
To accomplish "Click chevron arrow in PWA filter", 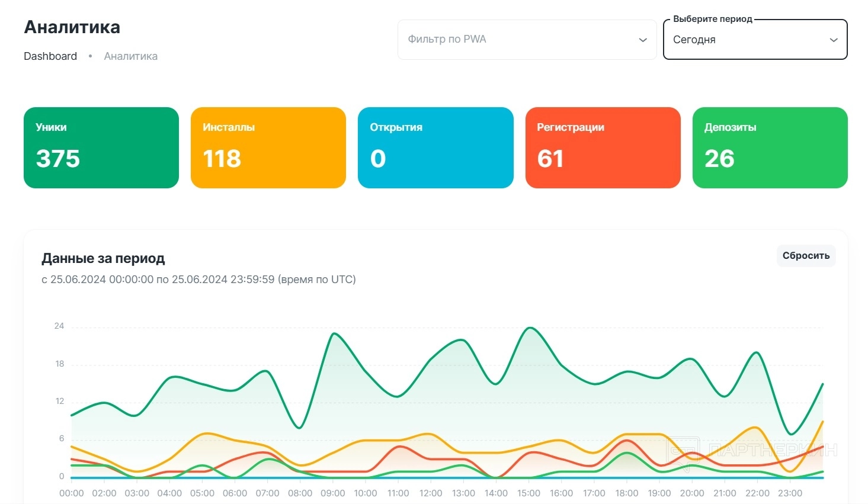I will tap(643, 40).
